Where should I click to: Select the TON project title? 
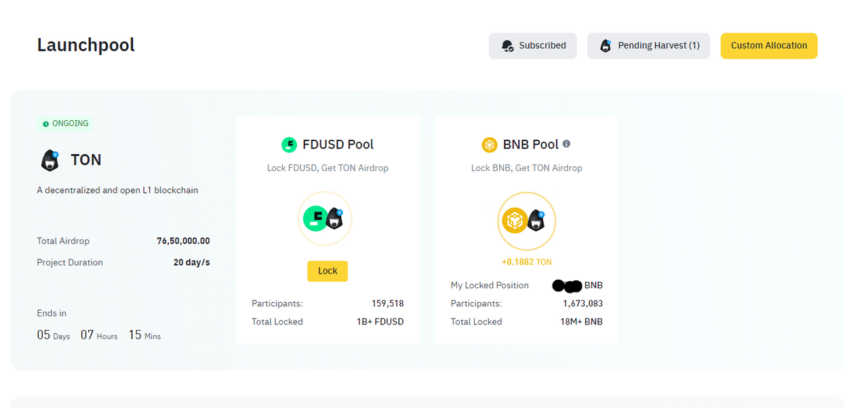click(x=86, y=160)
